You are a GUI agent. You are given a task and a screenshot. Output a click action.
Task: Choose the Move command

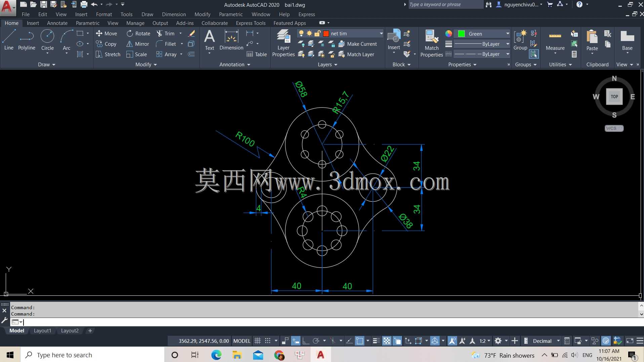107,33
